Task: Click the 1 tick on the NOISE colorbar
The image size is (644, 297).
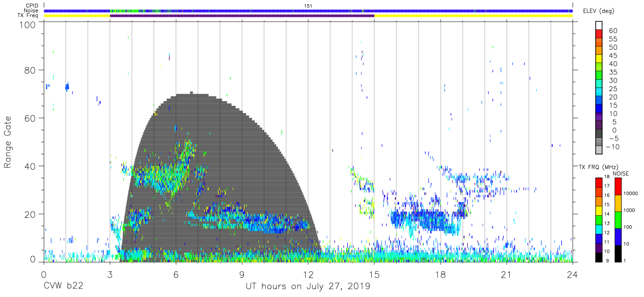Action: point(625,261)
